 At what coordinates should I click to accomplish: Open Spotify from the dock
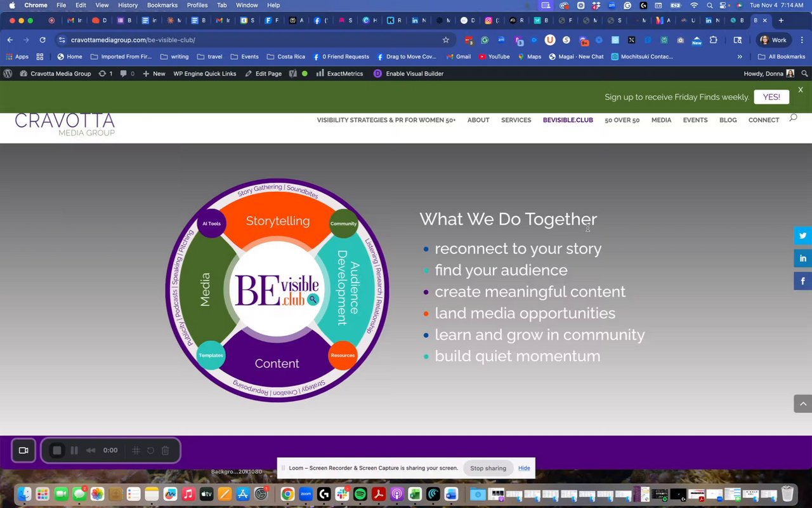[x=360, y=494]
